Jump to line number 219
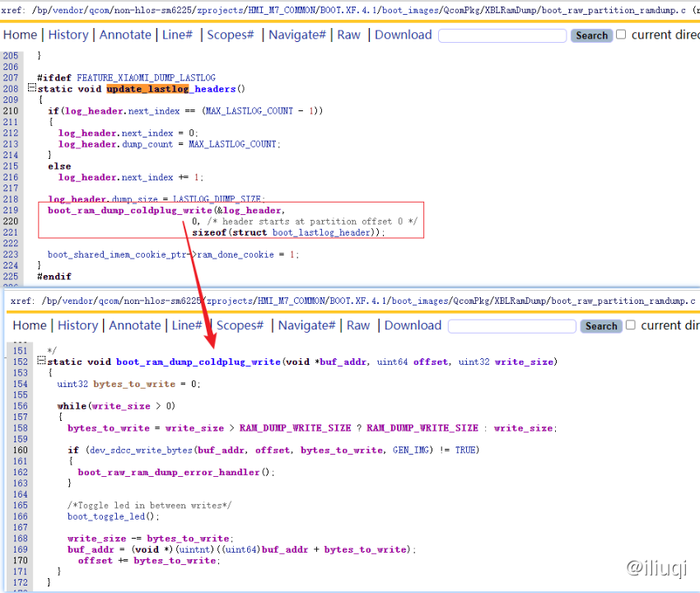The image size is (700, 593). (x=10, y=210)
